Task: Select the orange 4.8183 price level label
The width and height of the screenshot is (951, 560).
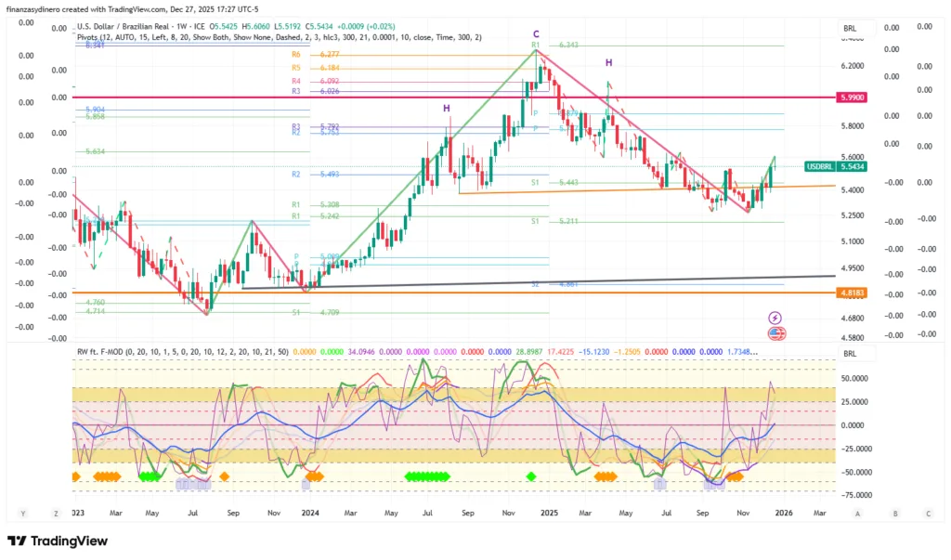Action: (851, 293)
